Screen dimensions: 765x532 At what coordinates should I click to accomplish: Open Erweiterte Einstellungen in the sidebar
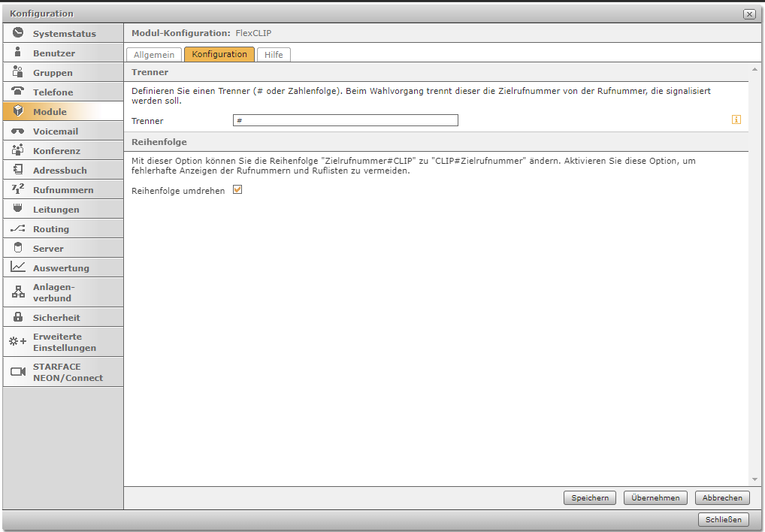[x=64, y=342]
